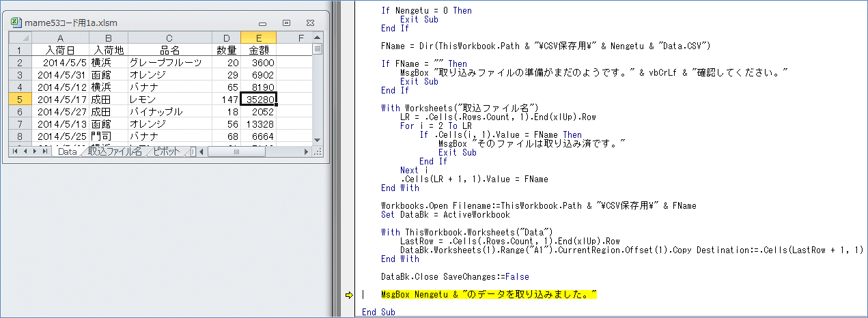Click the tab split bar beside horizontal scrollbar
This screenshot has width=868, height=318.
(193, 151)
